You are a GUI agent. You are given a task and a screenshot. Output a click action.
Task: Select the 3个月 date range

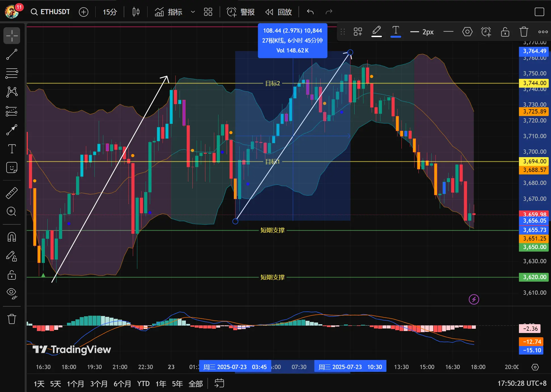[99, 384]
